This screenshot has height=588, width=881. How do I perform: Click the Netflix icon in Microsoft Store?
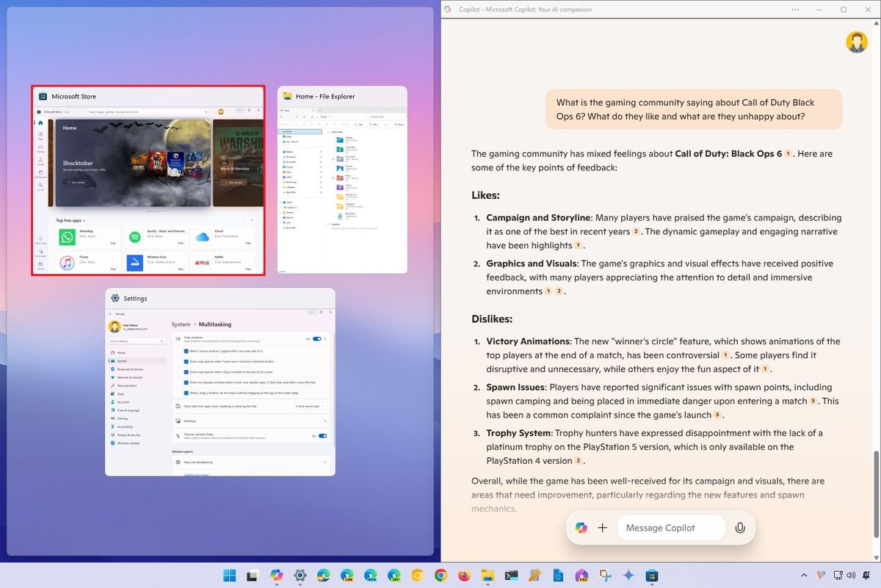tap(200, 262)
